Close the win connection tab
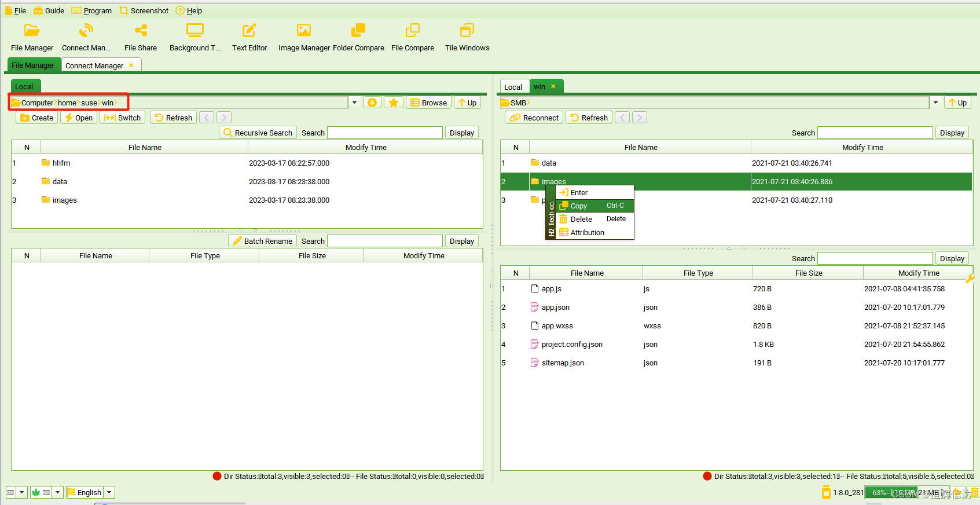The height and width of the screenshot is (505, 980). point(553,86)
